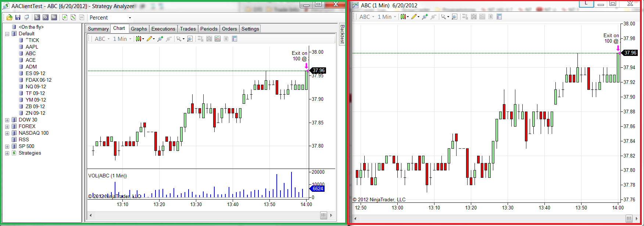Click the pointer cursor tool in Strategy Analyzer chart
The image size is (644, 226).
click(179, 39)
